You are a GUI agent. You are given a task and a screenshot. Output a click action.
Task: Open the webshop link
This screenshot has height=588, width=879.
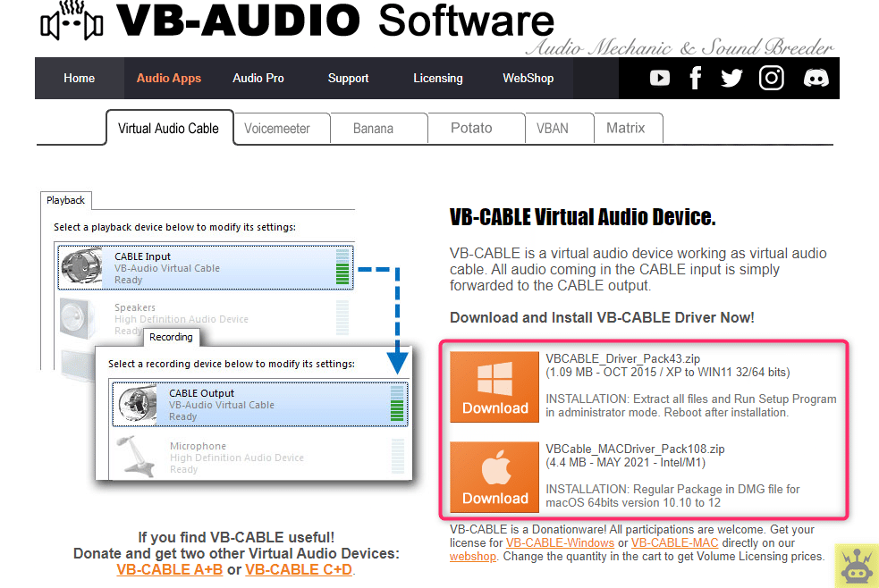pos(472,557)
